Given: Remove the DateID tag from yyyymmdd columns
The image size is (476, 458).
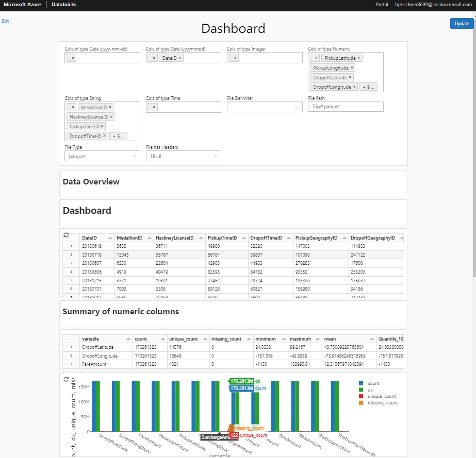Looking at the screenshot, I should pyautogui.click(x=179, y=58).
